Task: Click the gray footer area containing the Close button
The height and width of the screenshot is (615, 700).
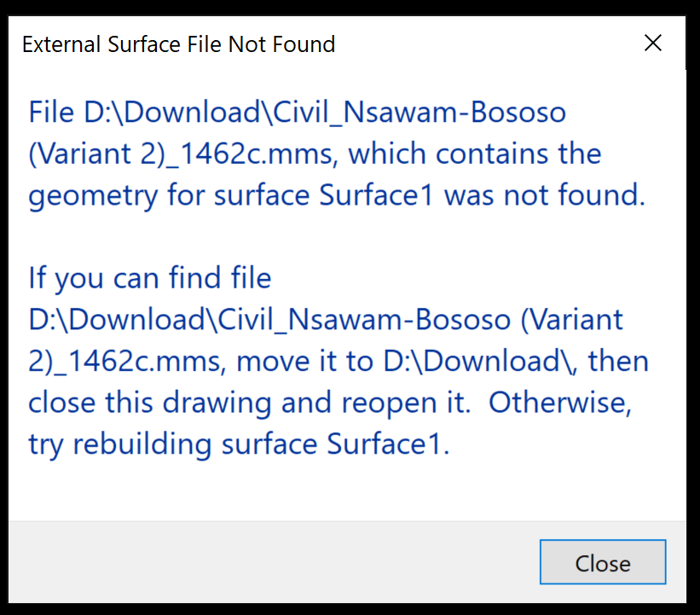Action: [x=256, y=562]
